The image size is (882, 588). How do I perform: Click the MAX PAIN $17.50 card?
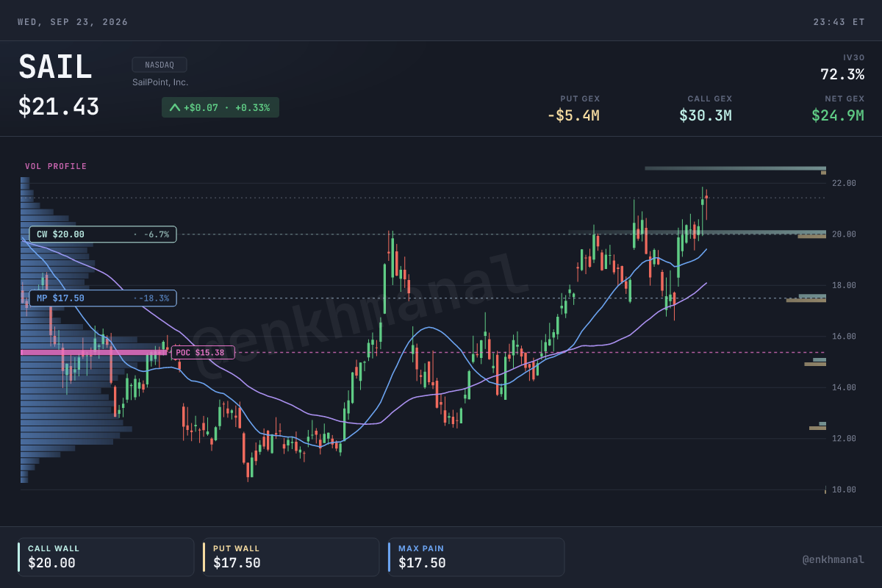tap(476, 557)
